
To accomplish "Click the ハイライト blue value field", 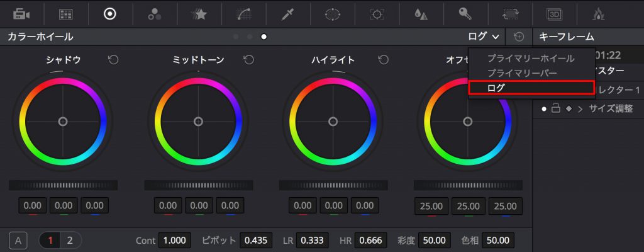I will point(365,205).
